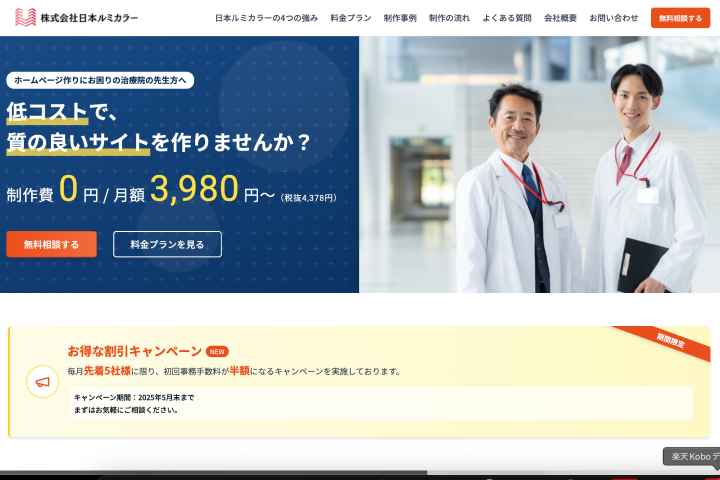
Task: Navigate to 会社概要
Action: (x=560, y=18)
